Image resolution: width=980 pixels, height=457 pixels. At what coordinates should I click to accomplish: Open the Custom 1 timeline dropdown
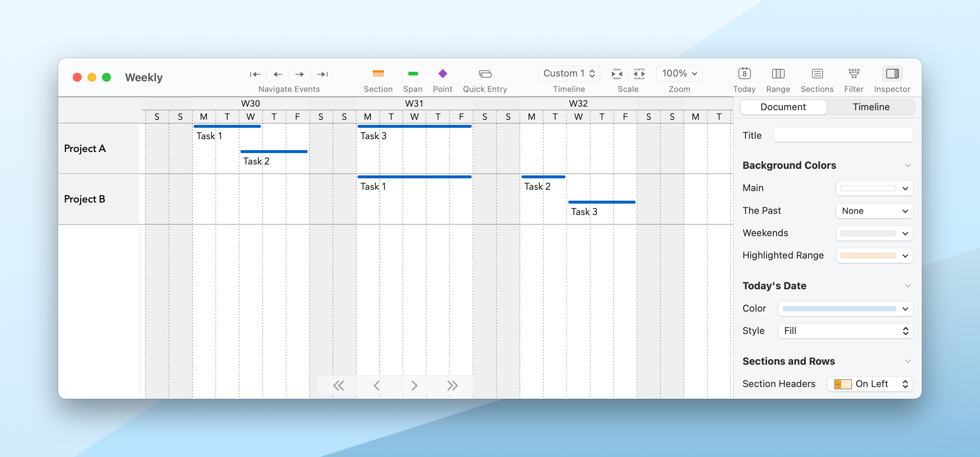(x=568, y=74)
